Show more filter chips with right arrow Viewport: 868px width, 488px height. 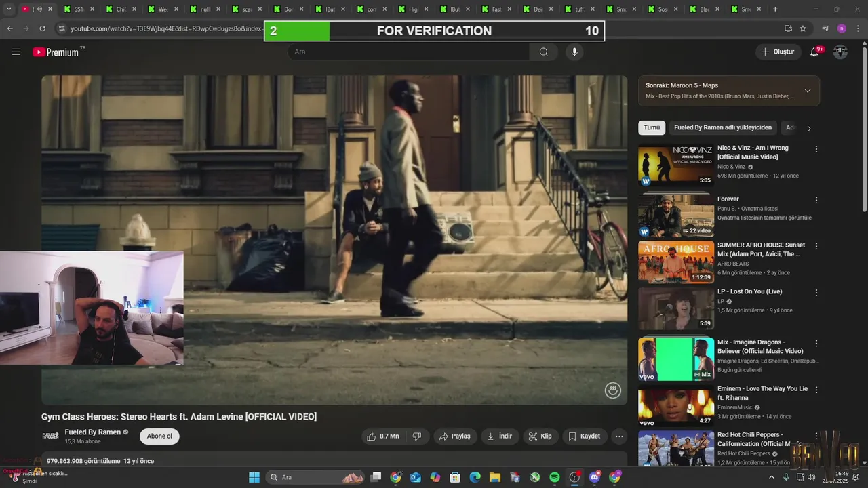click(x=808, y=128)
